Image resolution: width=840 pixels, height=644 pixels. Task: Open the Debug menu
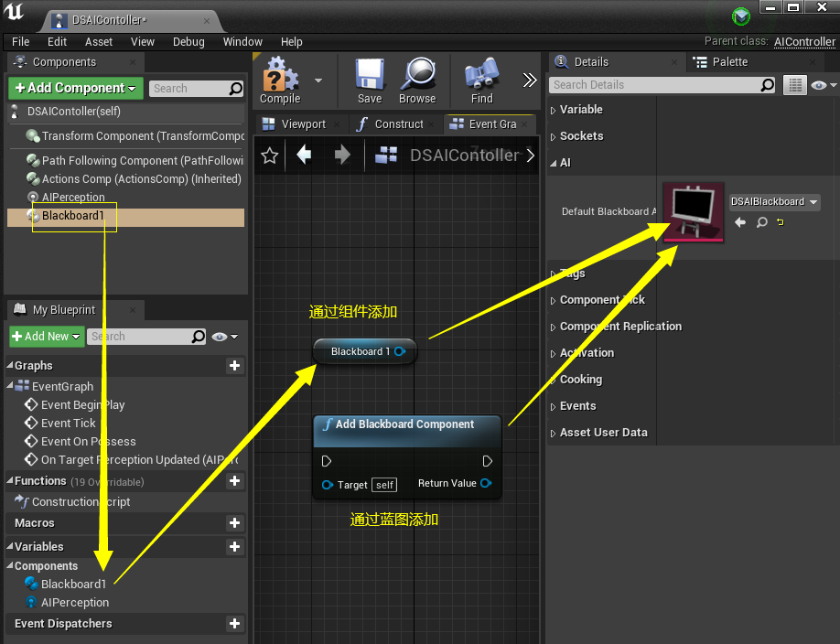pyautogui.click(x=188, y=42)
